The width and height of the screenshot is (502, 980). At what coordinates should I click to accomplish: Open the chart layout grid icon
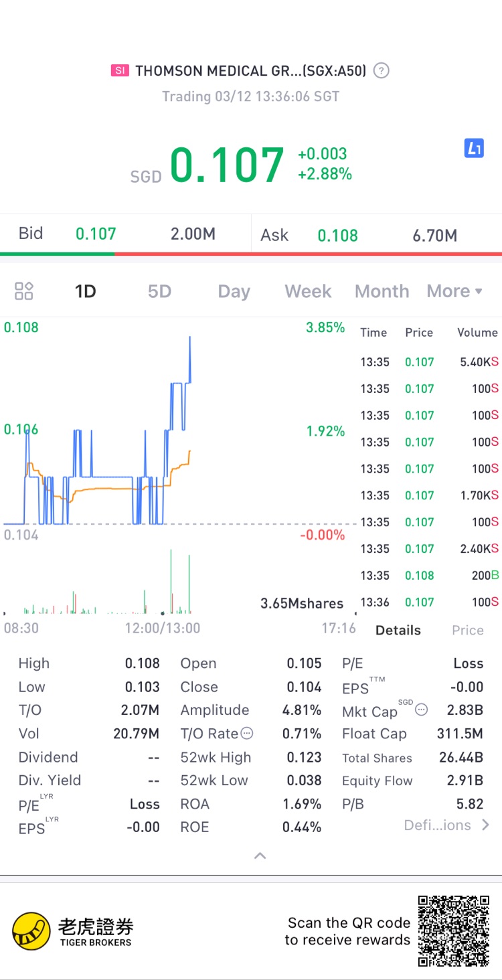click(24, 291)
